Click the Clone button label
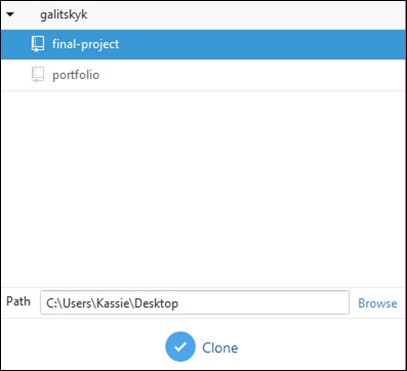The width and height of the screenshot is (407, 371). point(220,348)
